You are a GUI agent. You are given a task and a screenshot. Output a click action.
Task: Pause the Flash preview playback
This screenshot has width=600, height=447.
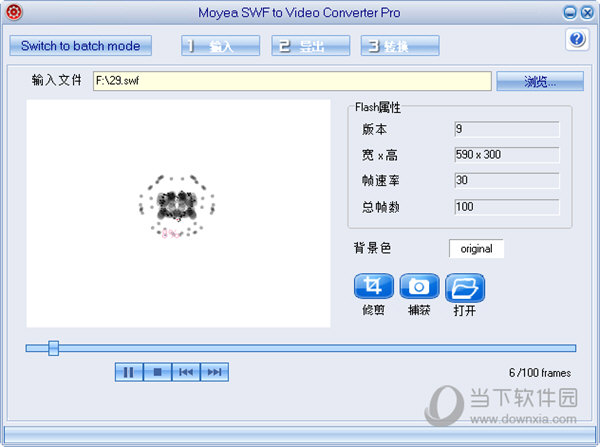pos(129,372)
